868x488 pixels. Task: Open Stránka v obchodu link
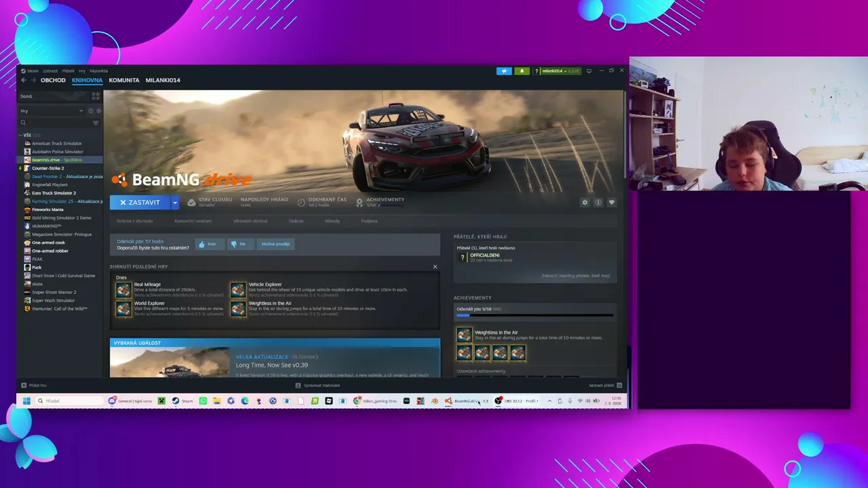coord(134,221)
